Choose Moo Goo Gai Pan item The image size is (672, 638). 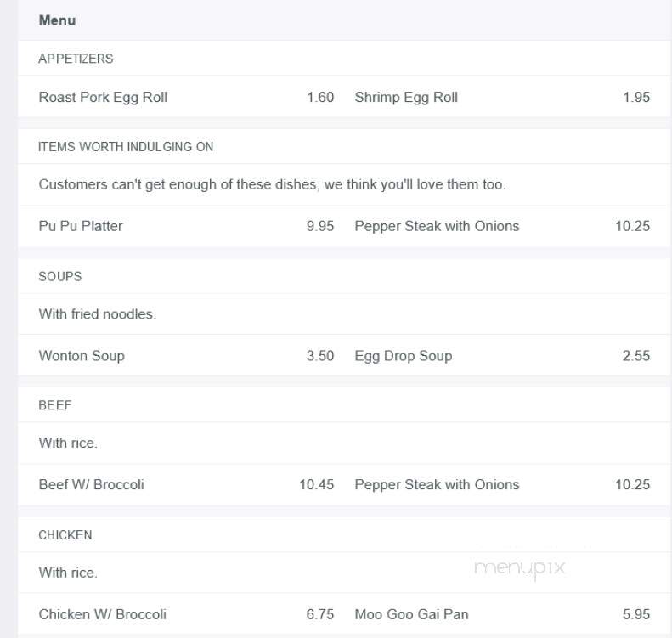411,614
